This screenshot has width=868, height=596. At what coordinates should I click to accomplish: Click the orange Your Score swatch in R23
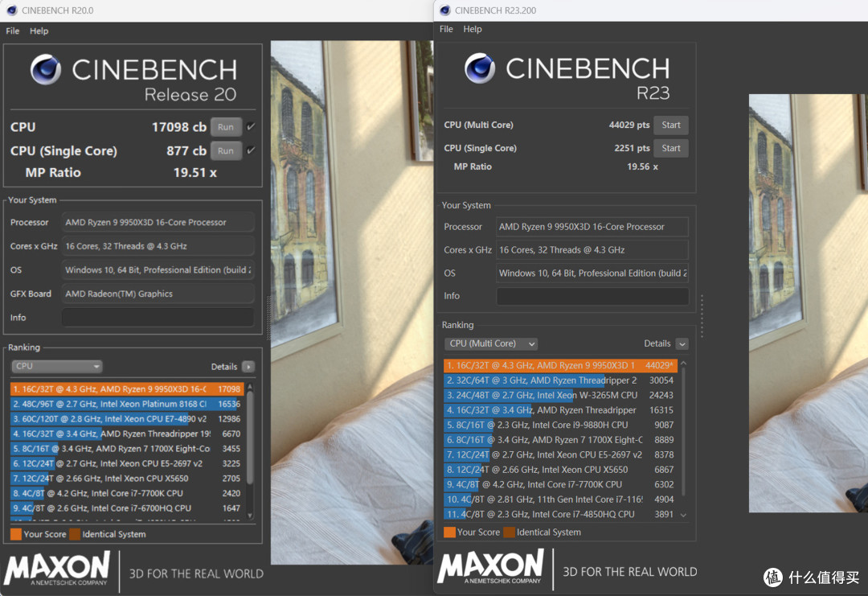(x=449, y=532)
